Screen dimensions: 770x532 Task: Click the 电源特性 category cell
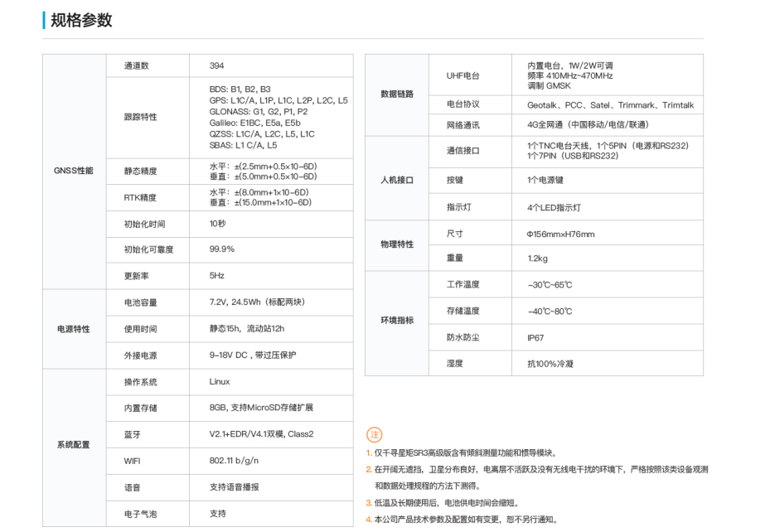[x=75, y=329]
